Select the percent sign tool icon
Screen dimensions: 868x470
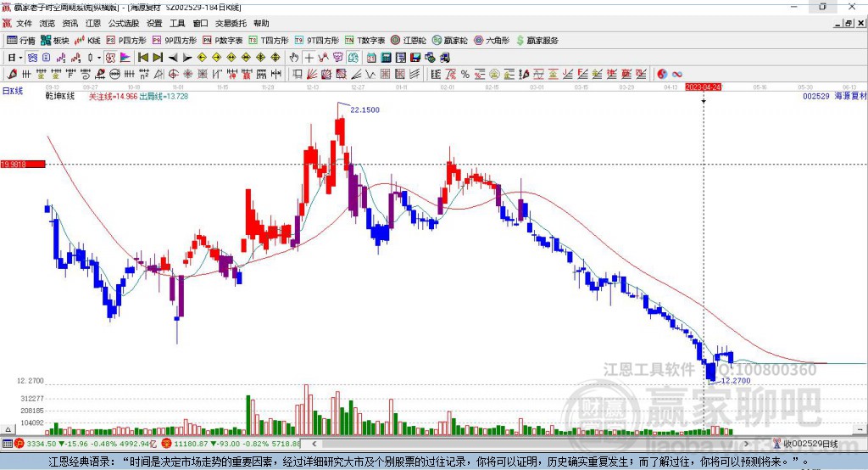465,75
